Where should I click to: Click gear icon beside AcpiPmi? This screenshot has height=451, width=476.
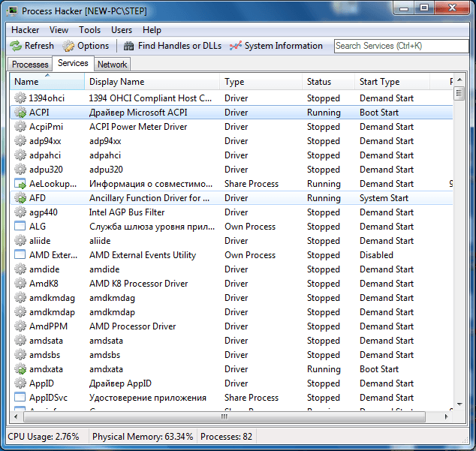[x=20, y=127]
